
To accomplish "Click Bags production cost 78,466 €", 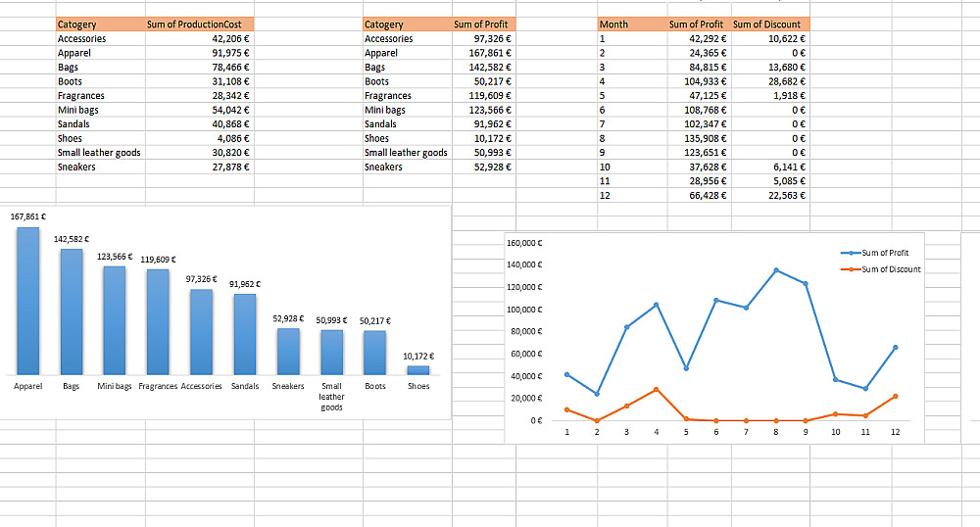I will point(199,67).
